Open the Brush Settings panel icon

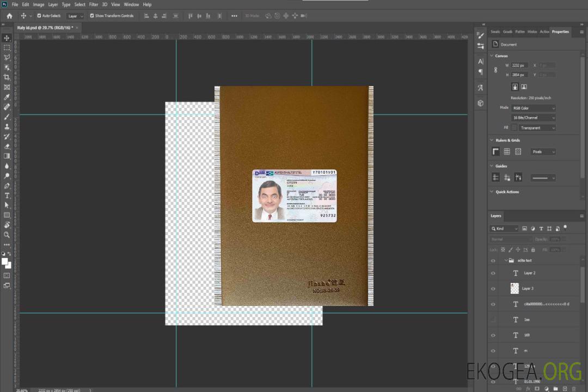[x=480, y=35]
